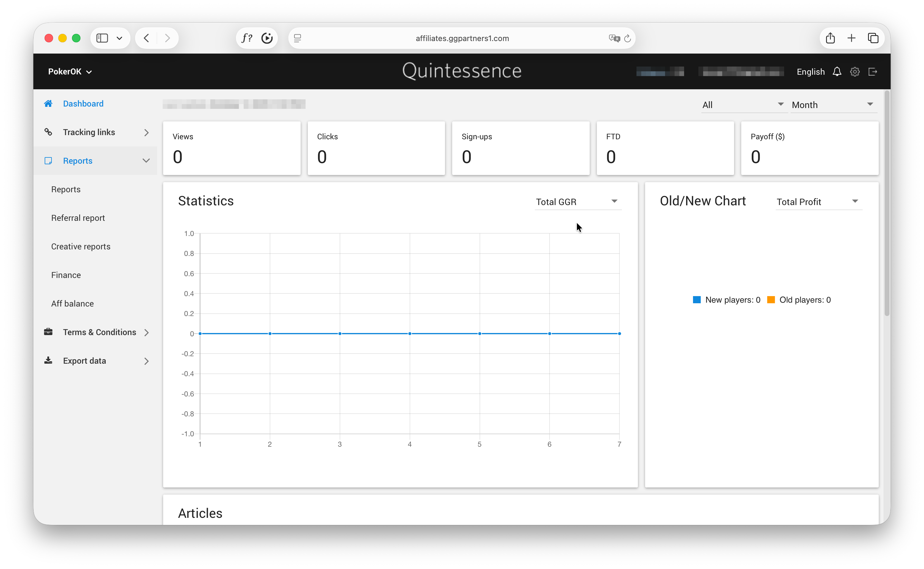The height and width of the screenshot is (569, 924).
Task: Open the Total Profit chart dropdown
Action: click(817, 202)
